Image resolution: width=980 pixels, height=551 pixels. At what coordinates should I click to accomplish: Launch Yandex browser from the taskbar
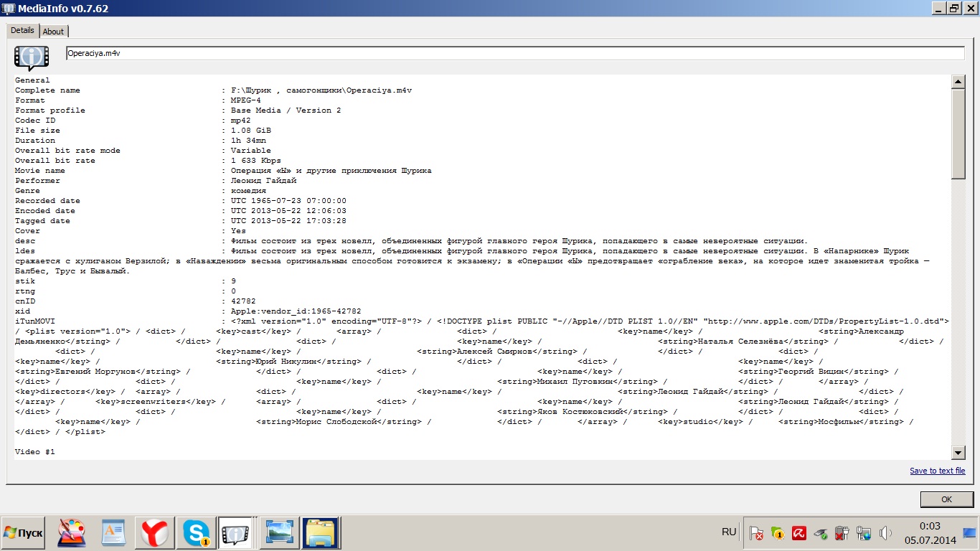154,533
